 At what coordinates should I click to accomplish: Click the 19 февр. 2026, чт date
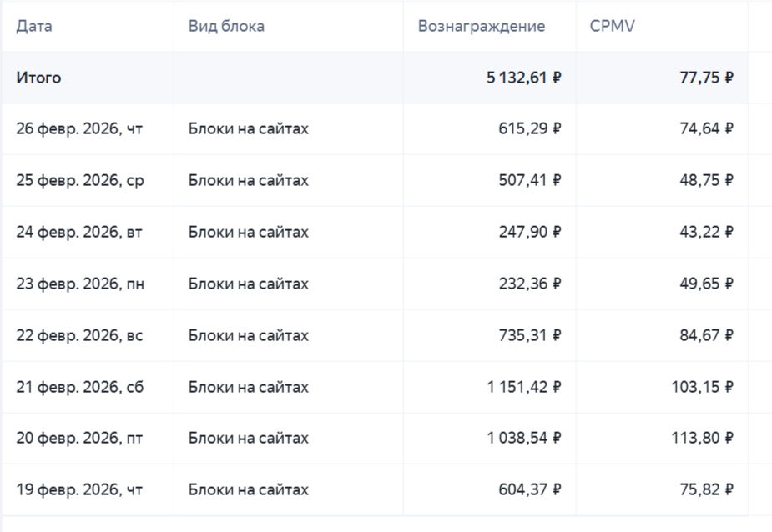pyautogui.click(x=79, y=489)
